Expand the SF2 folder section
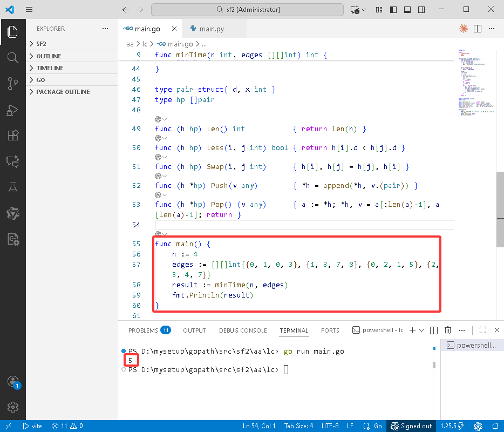 click(72, 44)
